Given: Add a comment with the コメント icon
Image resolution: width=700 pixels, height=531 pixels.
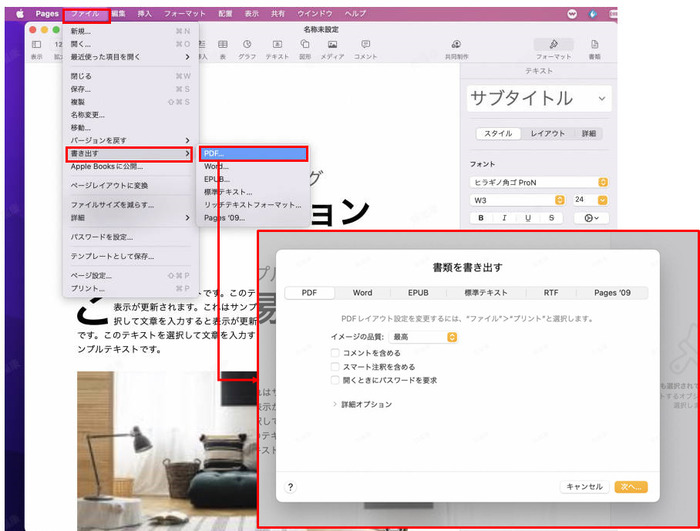Looking at the screenshot, I should [366, 44].
